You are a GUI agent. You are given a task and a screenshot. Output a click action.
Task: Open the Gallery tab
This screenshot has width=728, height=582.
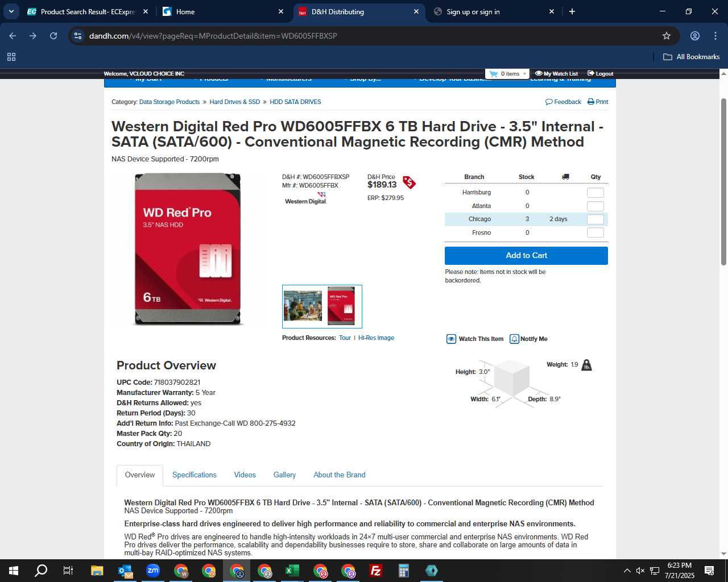(284, 475)
